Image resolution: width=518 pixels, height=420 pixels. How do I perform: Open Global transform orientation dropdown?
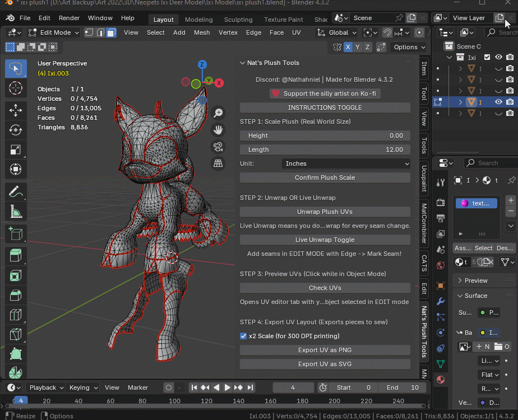pos(337,32)
